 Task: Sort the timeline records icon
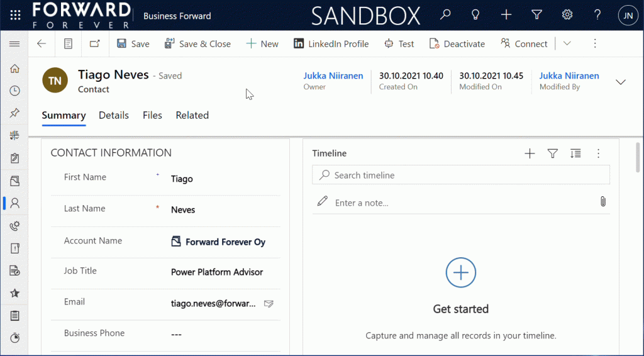pyautogui.click(x=575, y=153)
